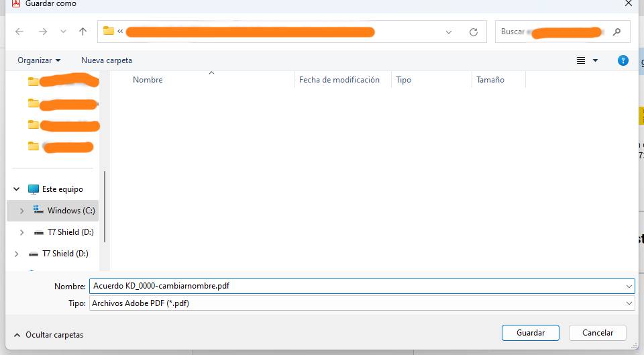Go up one folder level
Viewport: 644px width, 355px height.
pos(83,32)
